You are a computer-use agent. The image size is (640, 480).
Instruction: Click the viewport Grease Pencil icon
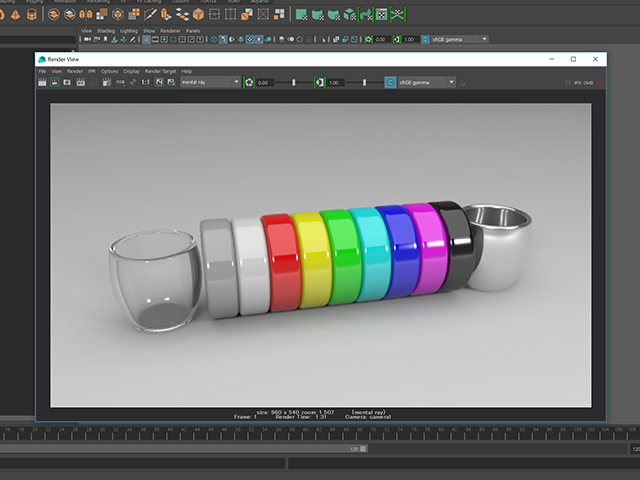coord(132,39)
